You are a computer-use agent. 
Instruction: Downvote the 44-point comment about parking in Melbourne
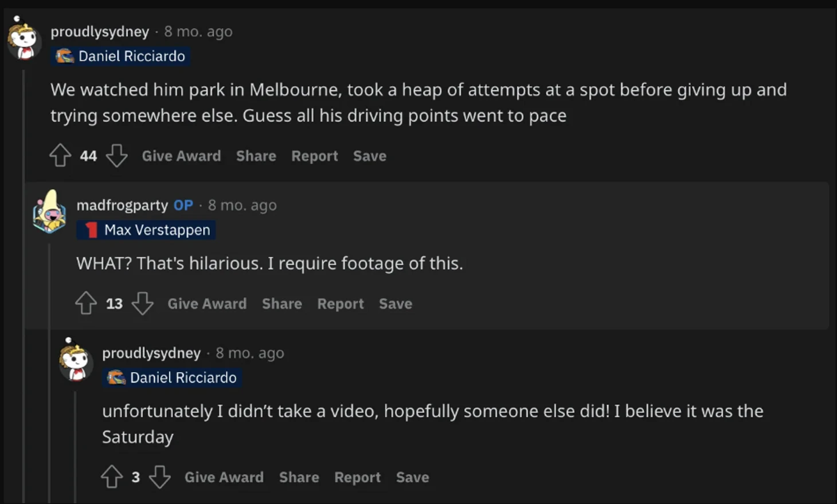coord(116,155)
